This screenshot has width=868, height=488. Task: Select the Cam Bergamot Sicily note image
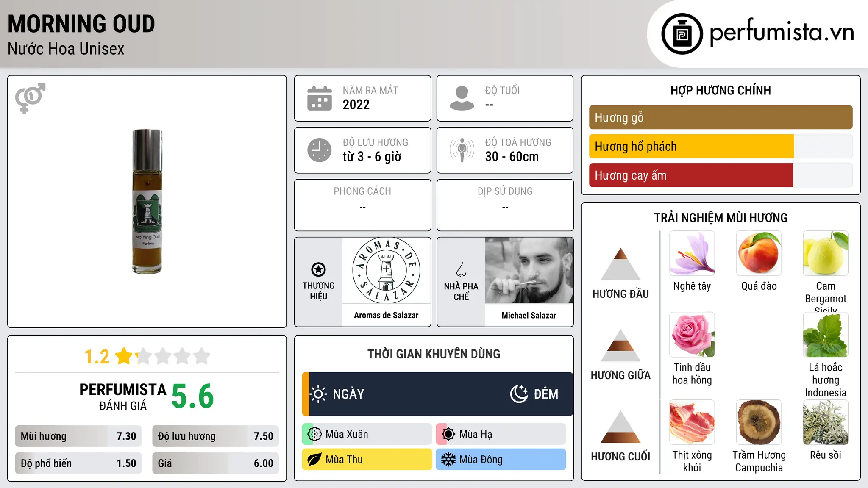point(826,253)
